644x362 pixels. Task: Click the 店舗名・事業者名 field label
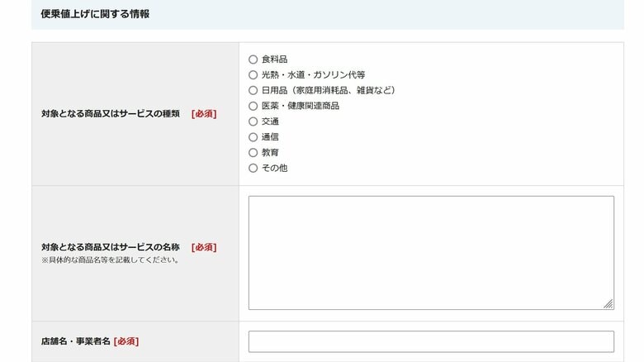[76, 341]
